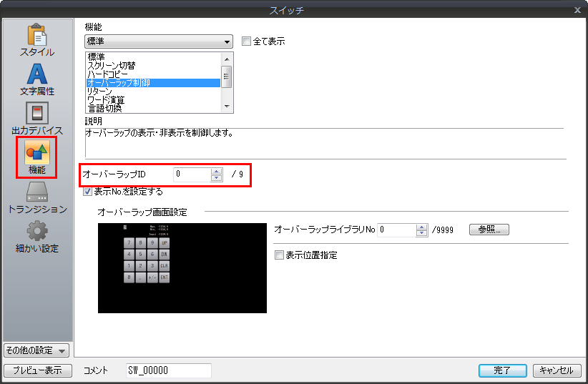The width and height of the screenshot is (588, 384).
Task: Click the overlap screen preview thumbnail
Action: tap(182, 267)
